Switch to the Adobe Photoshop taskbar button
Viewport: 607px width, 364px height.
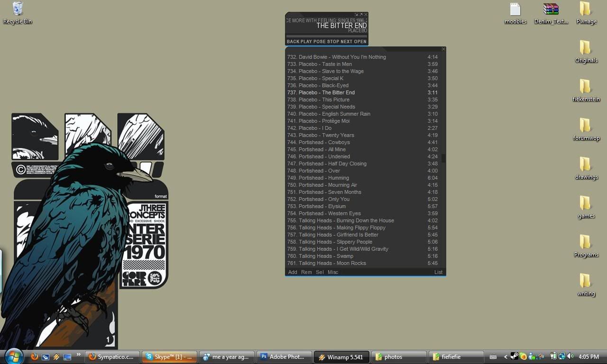(x=285, y=357)
